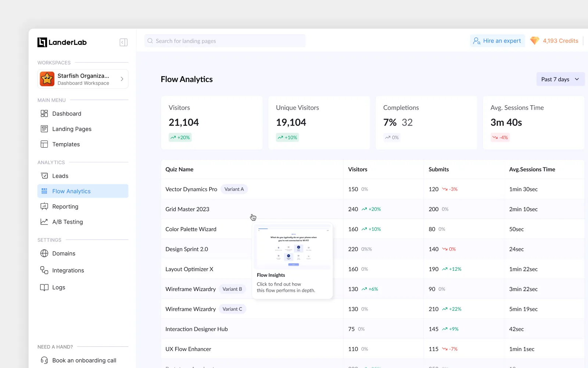Click the Reporting megaphone icon
Screen dimensions: 588x368
44,206
